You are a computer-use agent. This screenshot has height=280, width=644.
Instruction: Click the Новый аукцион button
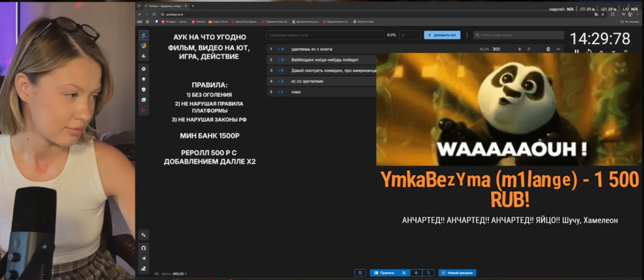point(457,273)
